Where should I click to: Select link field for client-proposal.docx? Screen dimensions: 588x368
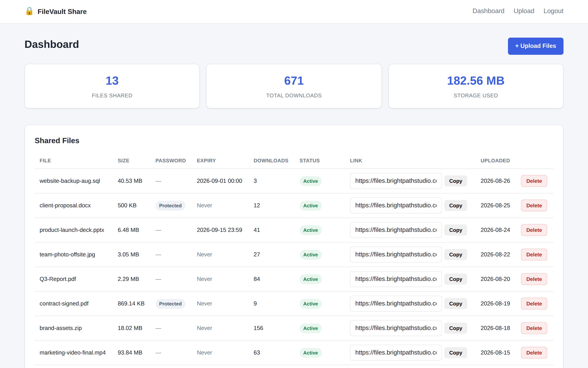(395, 205)
